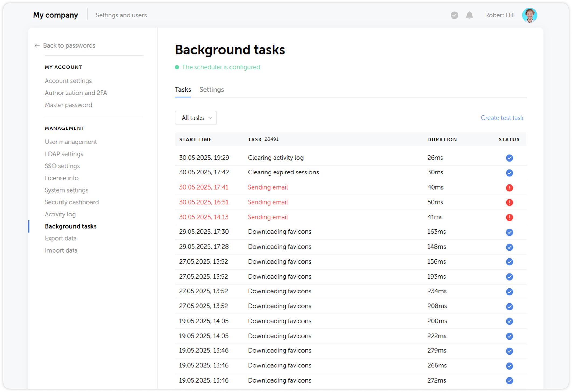The height and width of the screenshot is (392, 572).
Task: Open Import data
Action: coord(61,250)
